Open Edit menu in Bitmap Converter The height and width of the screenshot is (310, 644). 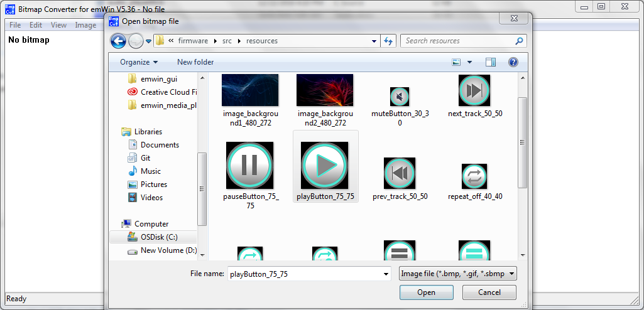click(x=36, y=25)
